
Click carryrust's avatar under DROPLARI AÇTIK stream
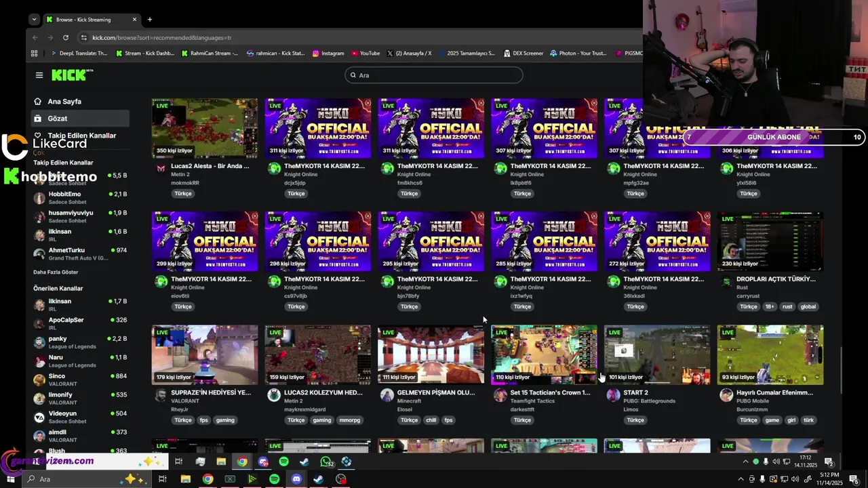(x=726, y=282)
